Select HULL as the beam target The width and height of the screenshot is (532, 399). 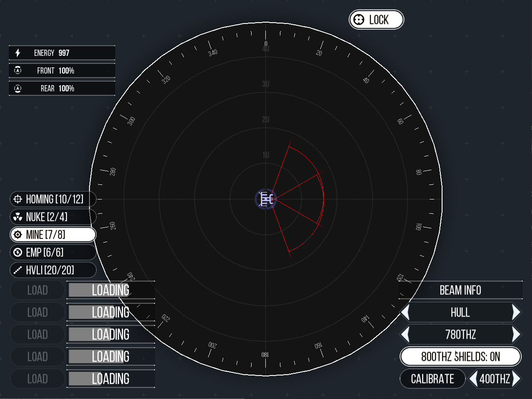pyautogui.click(x=461, y=312)
